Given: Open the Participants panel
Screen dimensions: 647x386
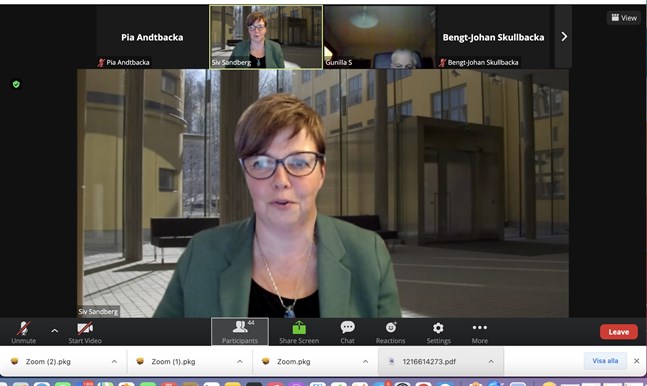Looking at the screenshot, I should point(240,332).
